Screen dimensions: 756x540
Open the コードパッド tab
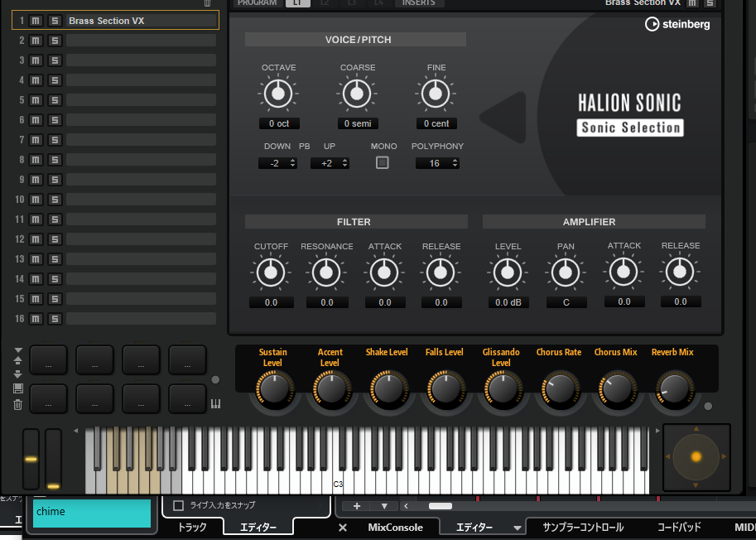tap(679, 527)
